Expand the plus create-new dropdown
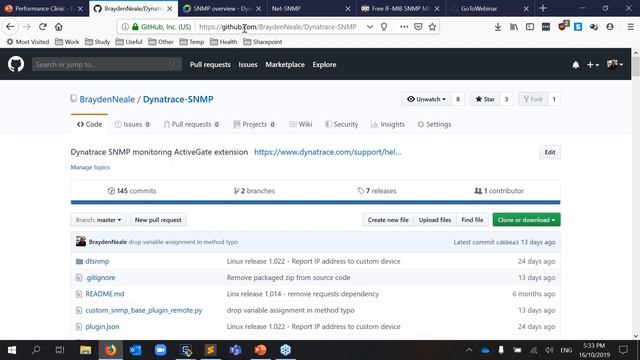640x360 pixels. click(593, 65)
